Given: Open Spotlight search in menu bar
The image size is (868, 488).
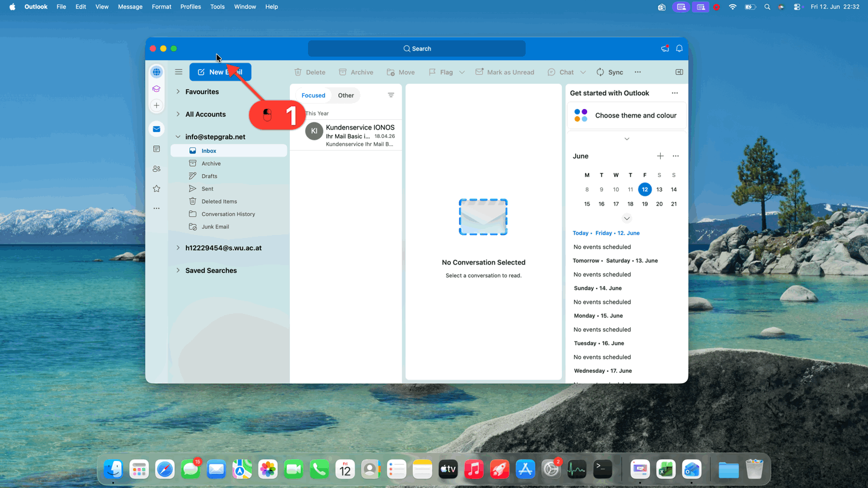Looking at the screenshot, I should tap(767, 7).
